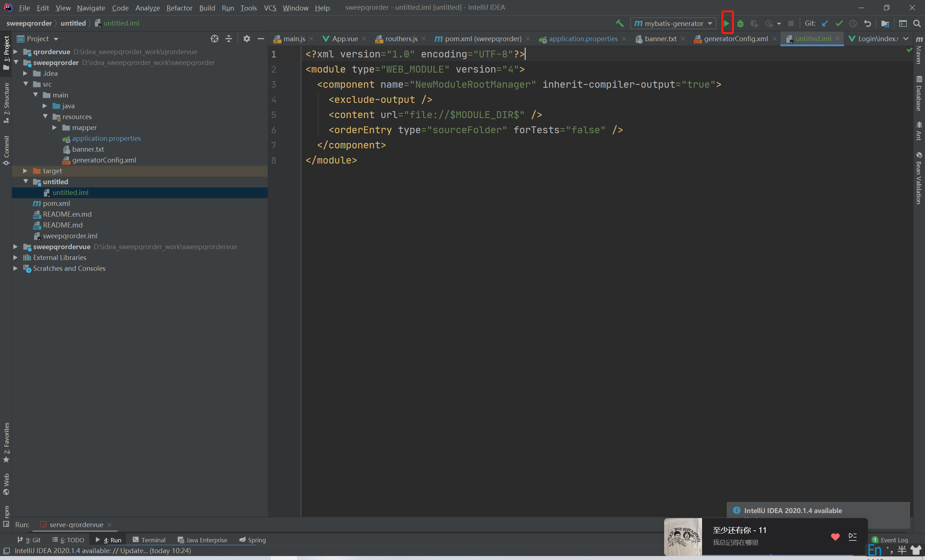925x560 pixels.
Task: Click locate file crosshair icon in Project panel
Action: coord(214,39)
